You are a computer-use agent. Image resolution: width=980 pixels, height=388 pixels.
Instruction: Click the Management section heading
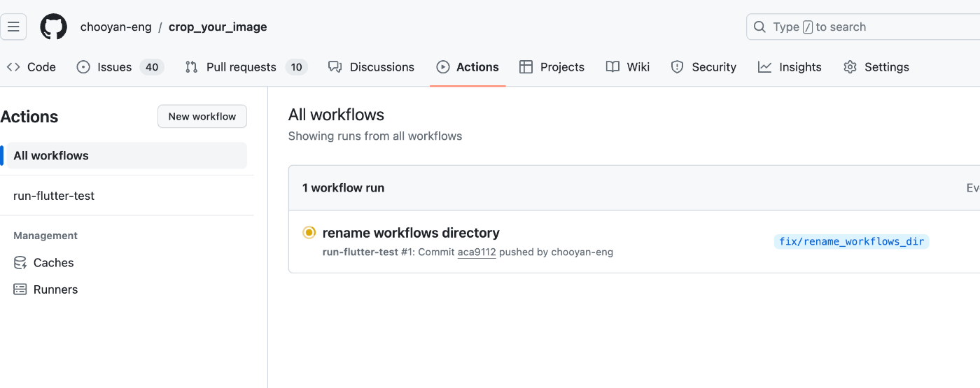pos(45,236)
